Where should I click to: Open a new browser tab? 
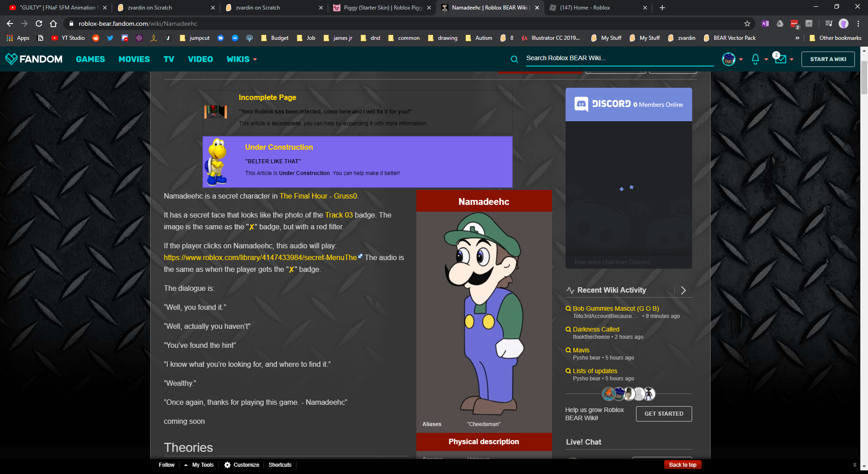pos(662,8)
